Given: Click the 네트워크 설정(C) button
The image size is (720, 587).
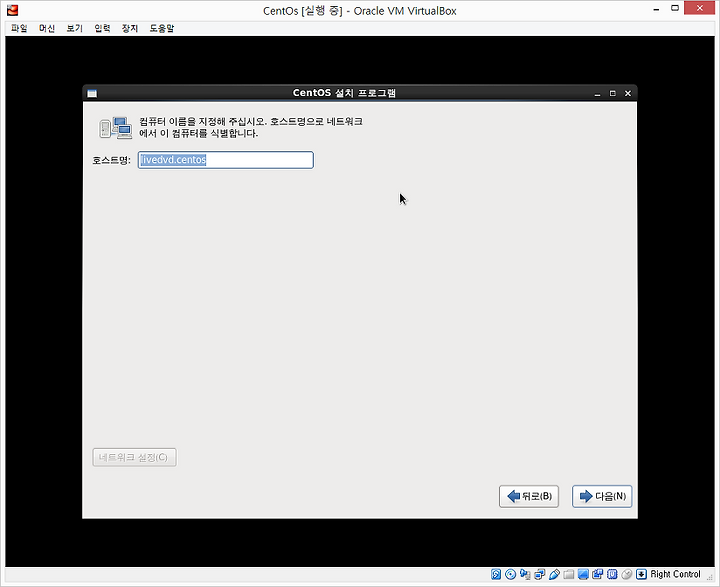Looking at the screenshot, I should pyautogui.click(x=134, y=457).
